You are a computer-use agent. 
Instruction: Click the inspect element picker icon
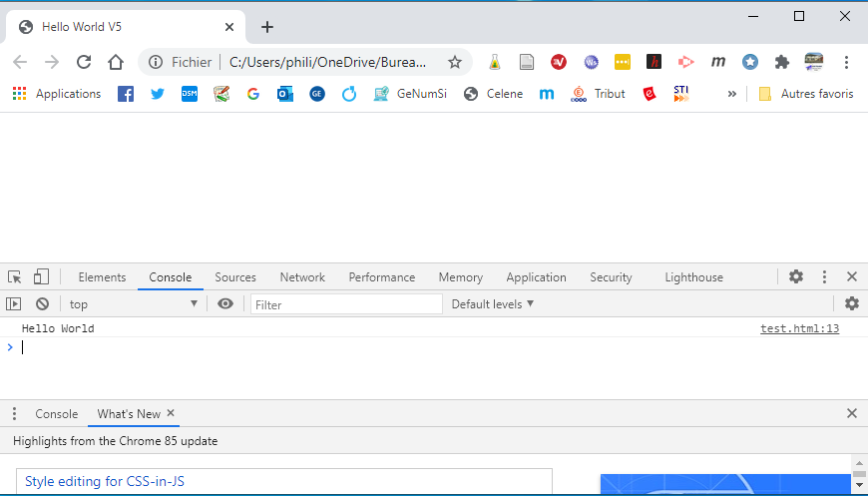tap(14, 277)
